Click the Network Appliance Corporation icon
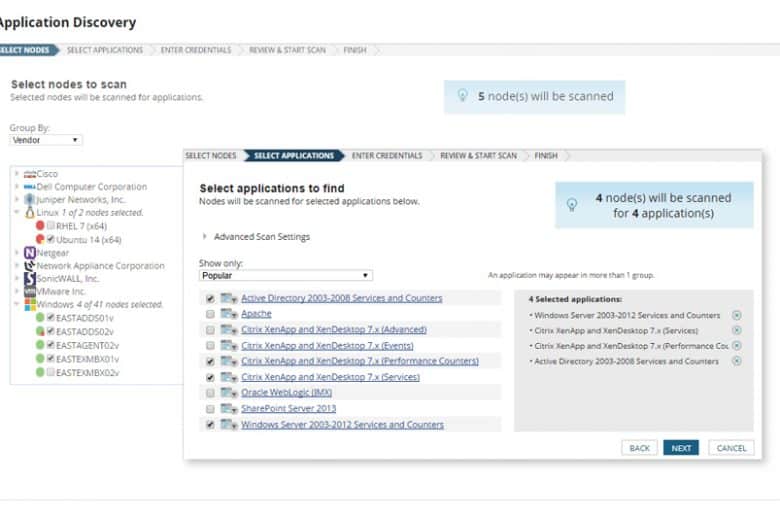 coord(30,266)
